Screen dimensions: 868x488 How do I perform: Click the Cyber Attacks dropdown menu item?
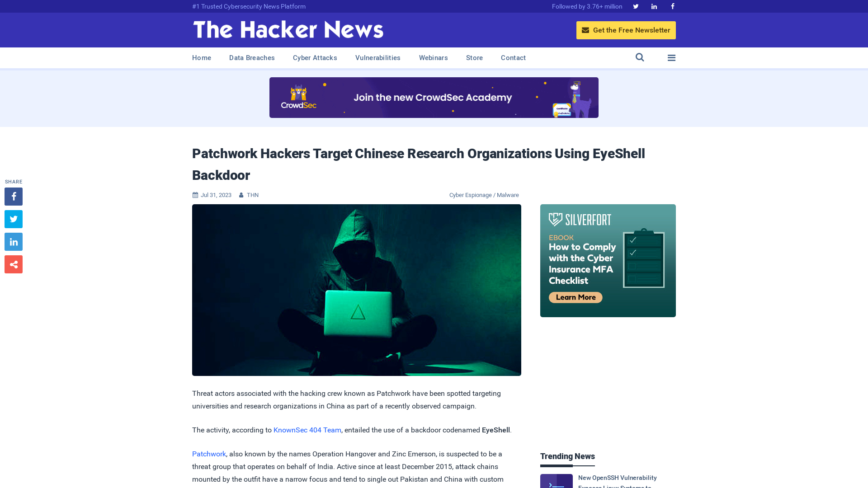tap(314, 58)
